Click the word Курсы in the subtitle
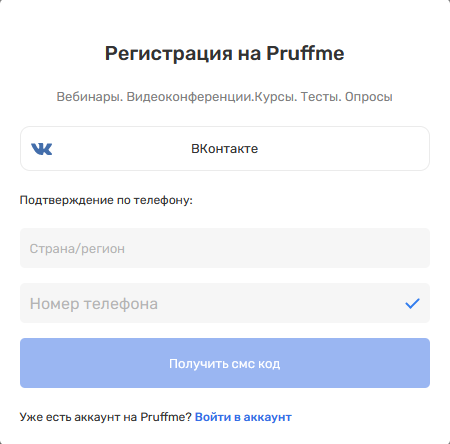Image resolution: width=450 pixels, height=444 pixels. (276, 97)
